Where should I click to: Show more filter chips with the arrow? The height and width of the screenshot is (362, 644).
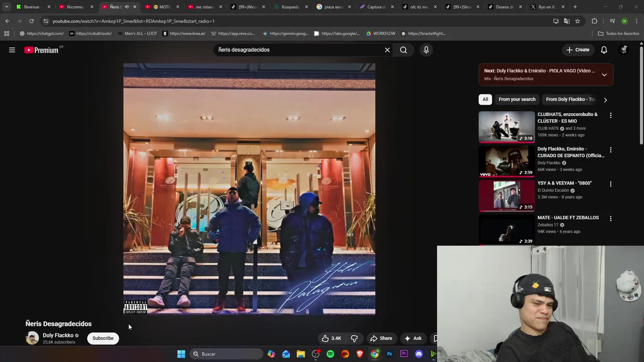pyautogui.click(x=605, y=100)
